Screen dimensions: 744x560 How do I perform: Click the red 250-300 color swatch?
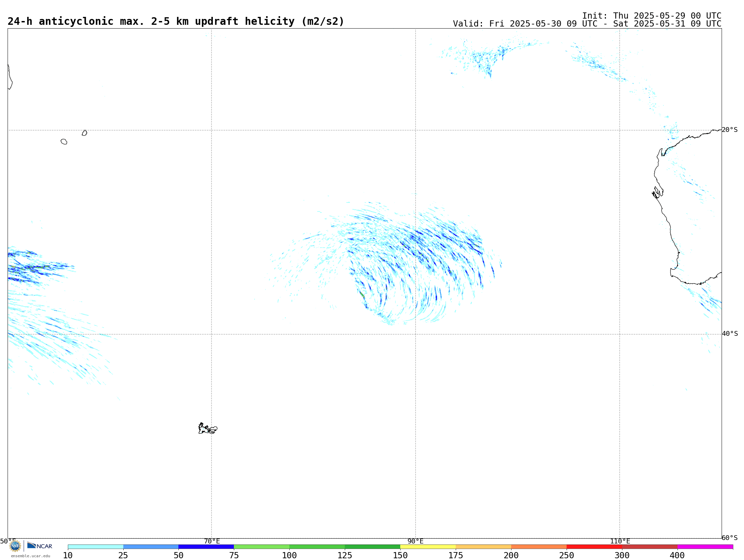point(594,547)
